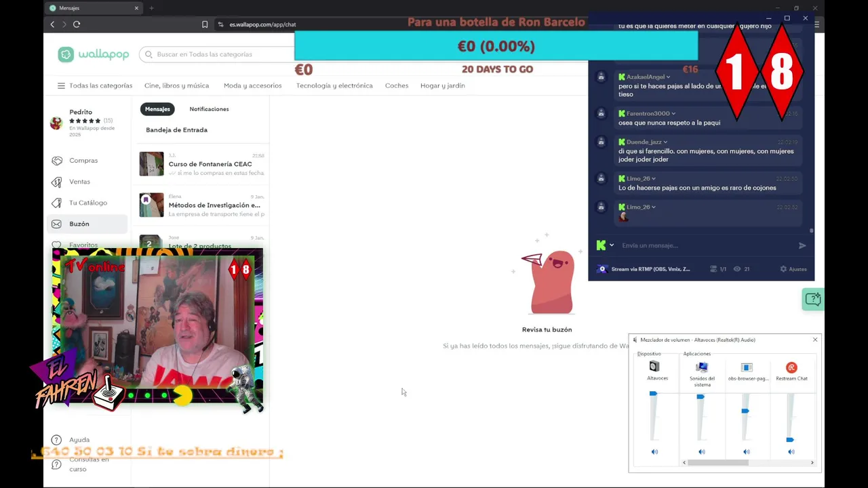Open the Lote de 2 productos conversation
The height and width of the screenshot is (488, 868).
pos(201,242)
